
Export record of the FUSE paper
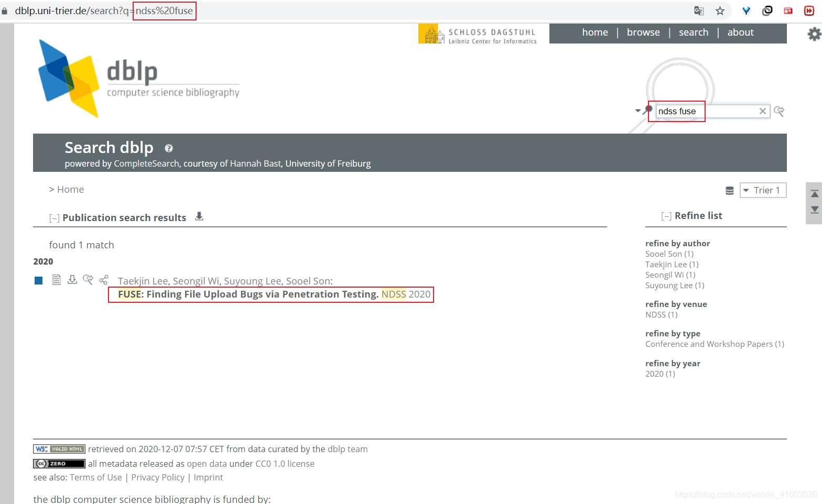click(x=72, y=280)
